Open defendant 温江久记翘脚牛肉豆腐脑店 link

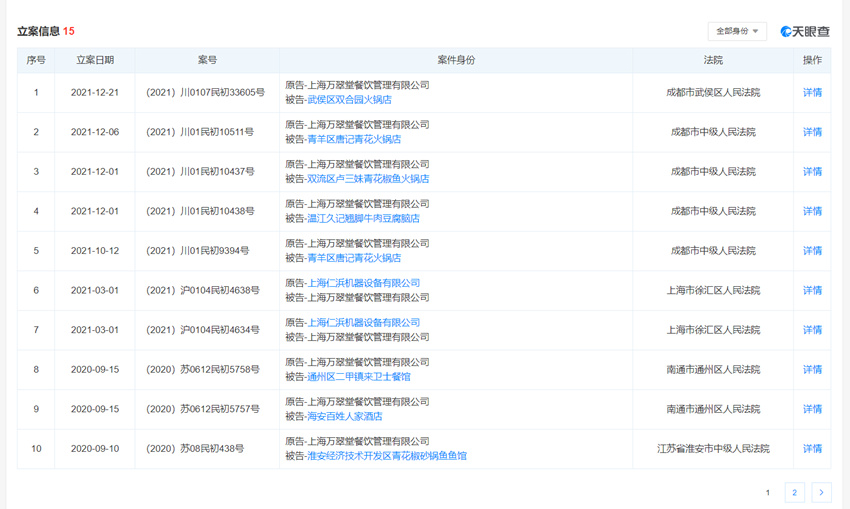363,218
